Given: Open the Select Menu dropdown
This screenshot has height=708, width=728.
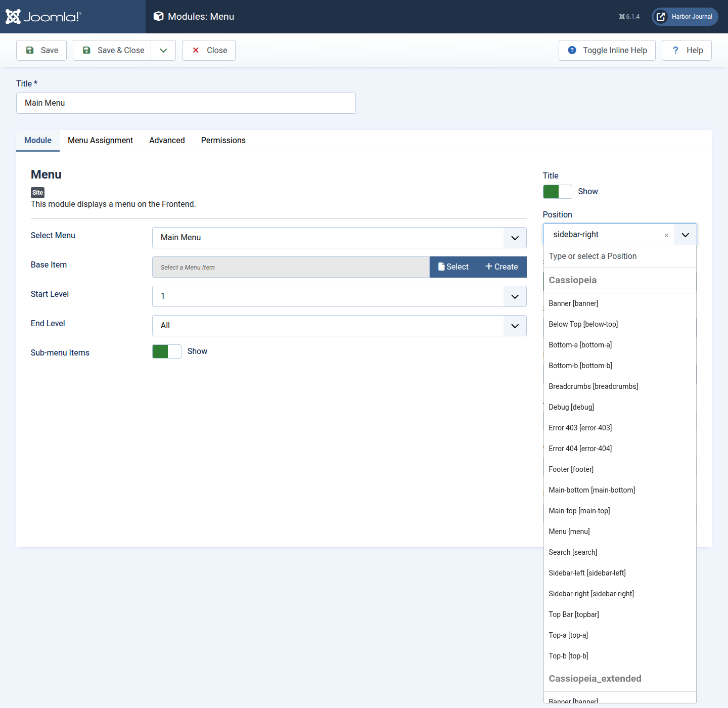Looking at the screenshot, I should [x=339, y=238].
